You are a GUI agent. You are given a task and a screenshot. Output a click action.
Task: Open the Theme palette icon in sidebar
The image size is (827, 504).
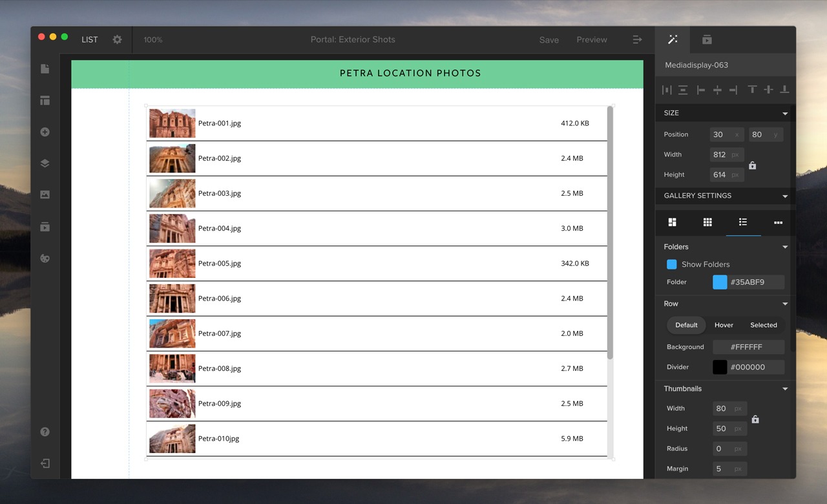45,258
